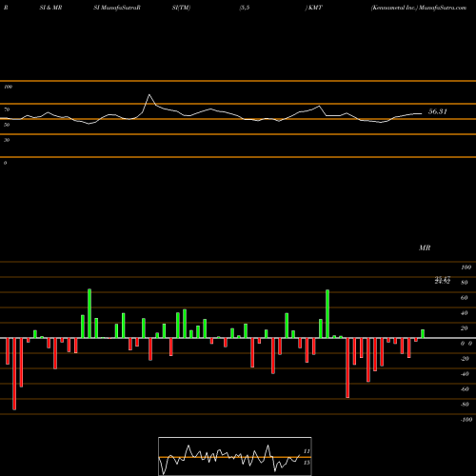Click the Kennametal Inc. MunafaSutra.com header text
Image resolution: width=476 pixels, height=476 pixels.
click(419, 8)
